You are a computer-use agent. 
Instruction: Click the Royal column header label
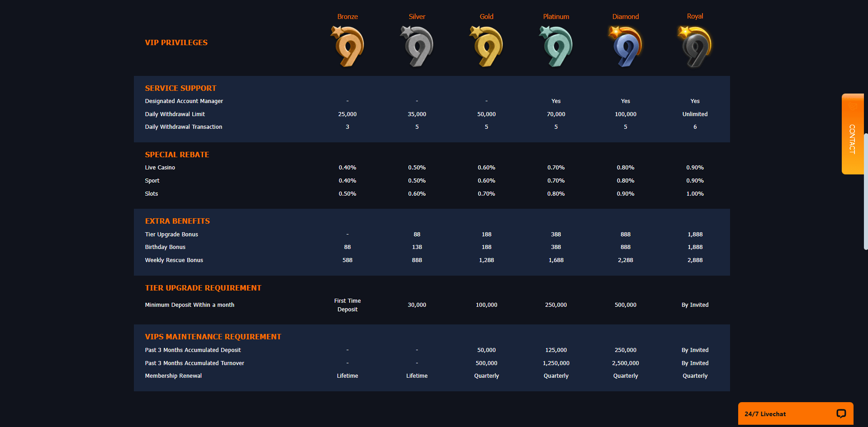click(695, 16)
